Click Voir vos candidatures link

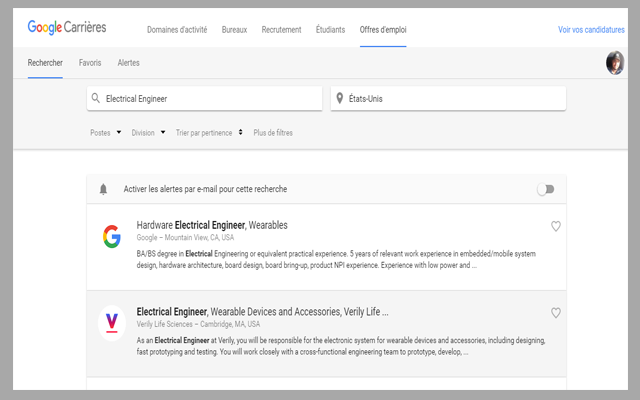point(591,30)
